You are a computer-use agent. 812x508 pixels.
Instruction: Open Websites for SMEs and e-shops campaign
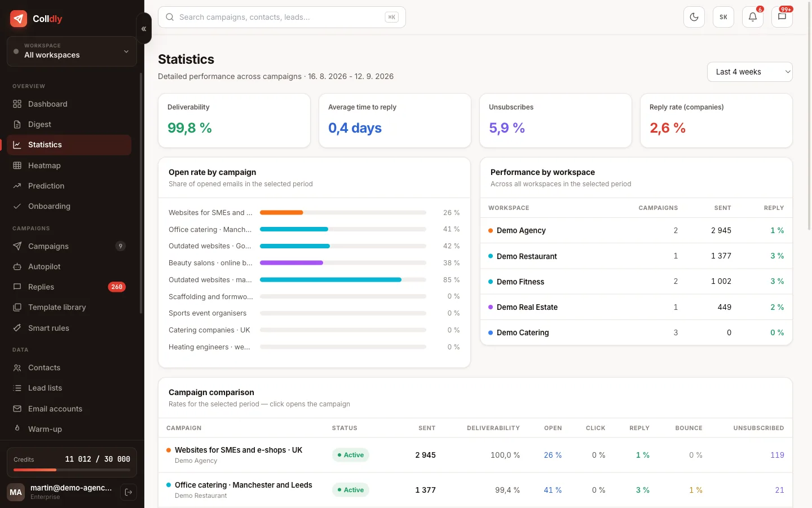tap(239, 450)
